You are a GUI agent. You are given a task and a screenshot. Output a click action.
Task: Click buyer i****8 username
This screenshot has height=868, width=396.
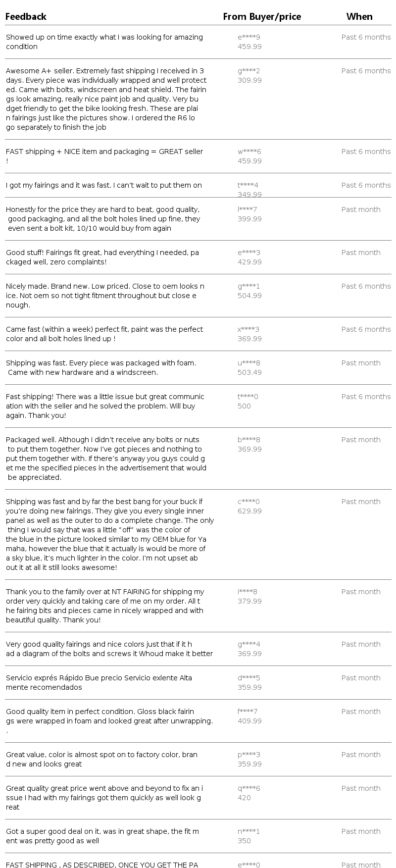click(247, 592)
